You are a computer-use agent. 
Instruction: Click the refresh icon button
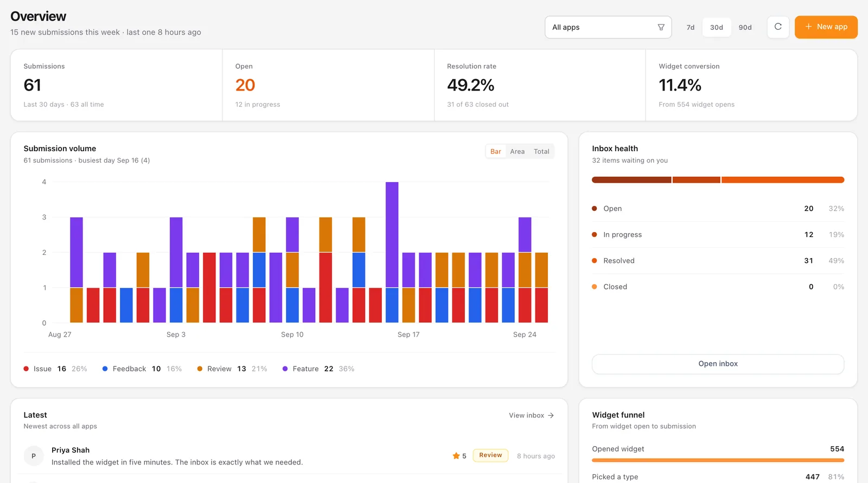(x=778, y=27)
